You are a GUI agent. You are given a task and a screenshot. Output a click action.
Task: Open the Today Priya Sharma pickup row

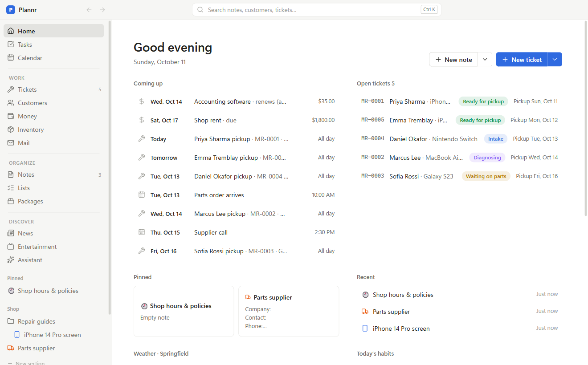[236, 139]
